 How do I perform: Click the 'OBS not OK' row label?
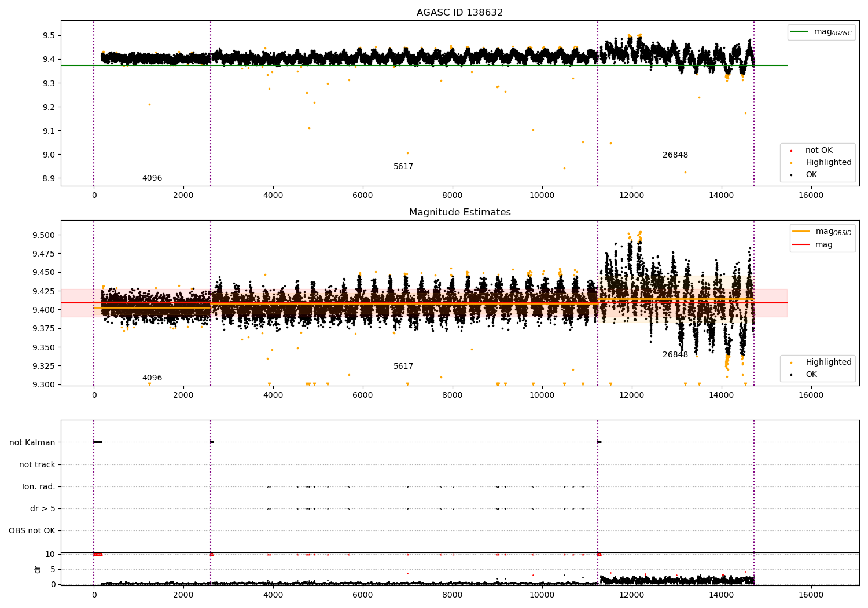(x=32, y=530)
